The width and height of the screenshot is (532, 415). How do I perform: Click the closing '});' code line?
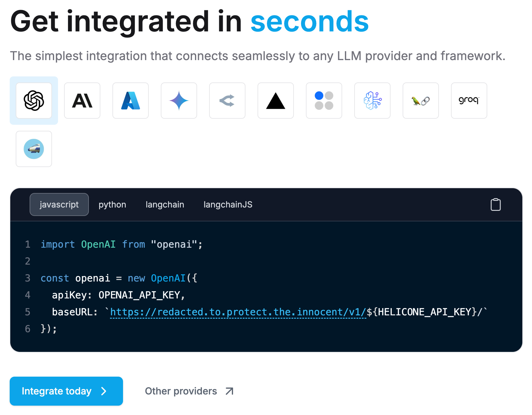click(x=49, y=329)
